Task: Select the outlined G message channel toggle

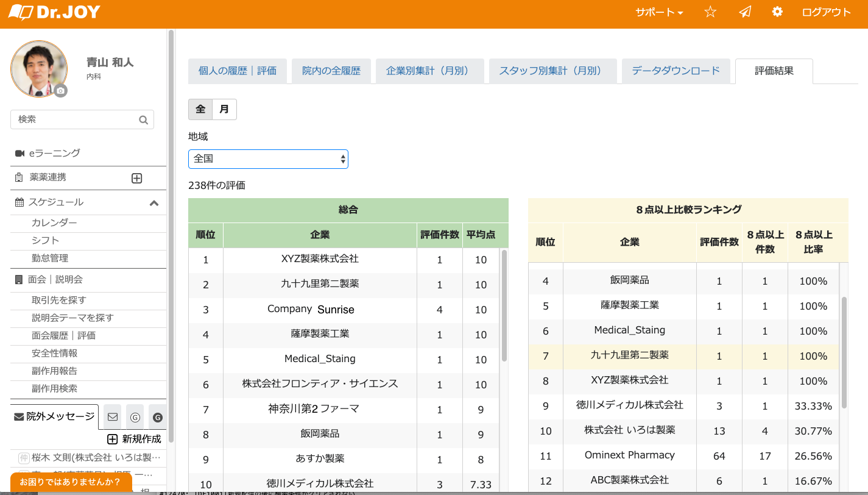Action: click(x=135, y=417)
